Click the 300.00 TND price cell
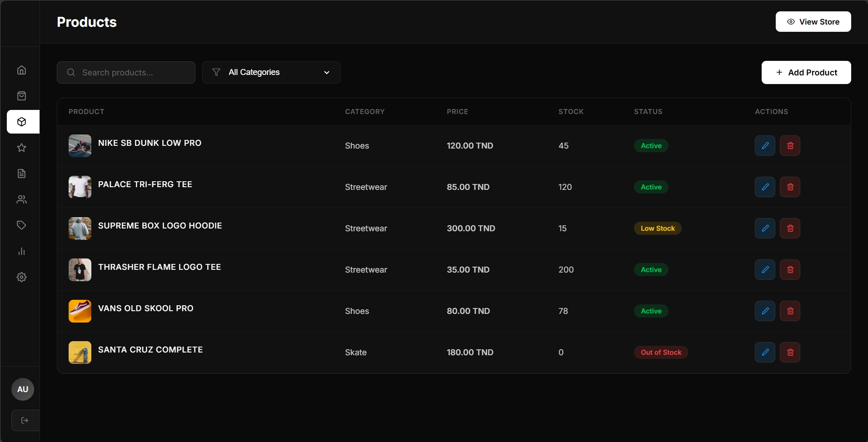 tap(471, 228)
